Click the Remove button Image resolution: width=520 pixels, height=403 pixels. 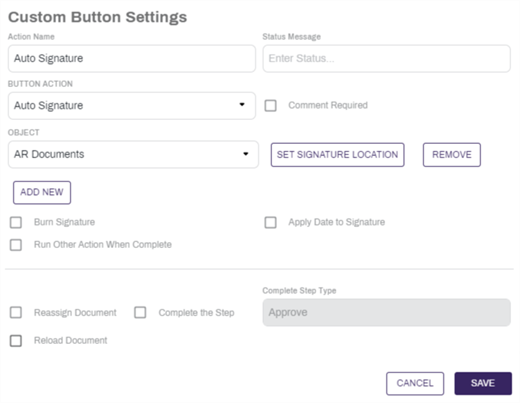click(452, 155)
